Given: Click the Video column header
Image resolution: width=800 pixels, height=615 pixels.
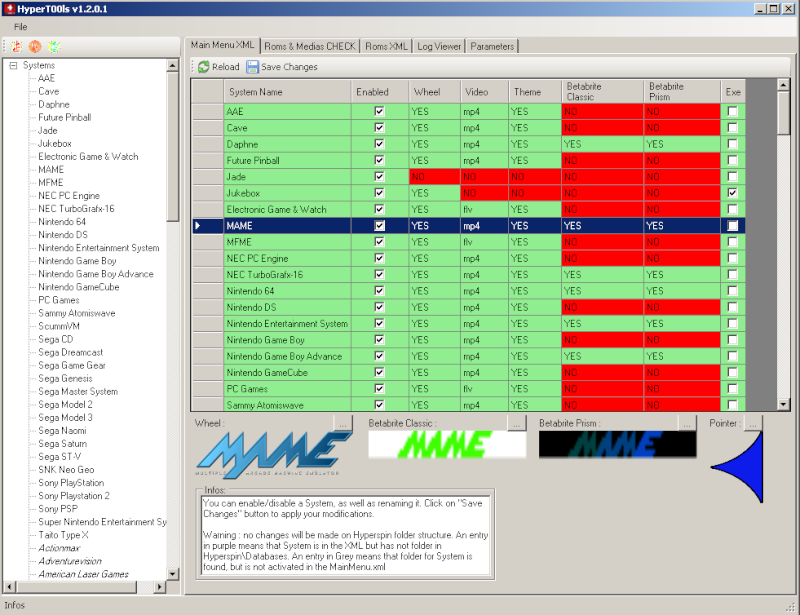Looking at the screenshot, I should (484, 92).
